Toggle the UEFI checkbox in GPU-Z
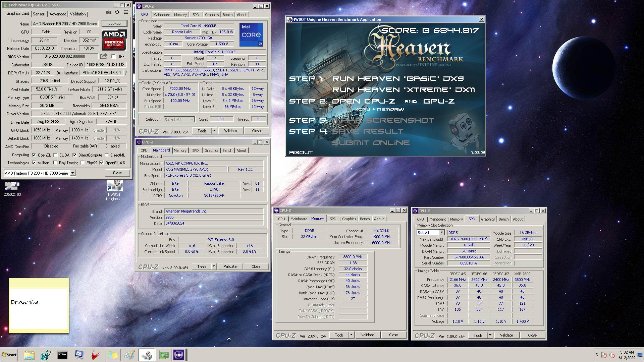Viewport: 644px width, 362px height. (113, 56)
